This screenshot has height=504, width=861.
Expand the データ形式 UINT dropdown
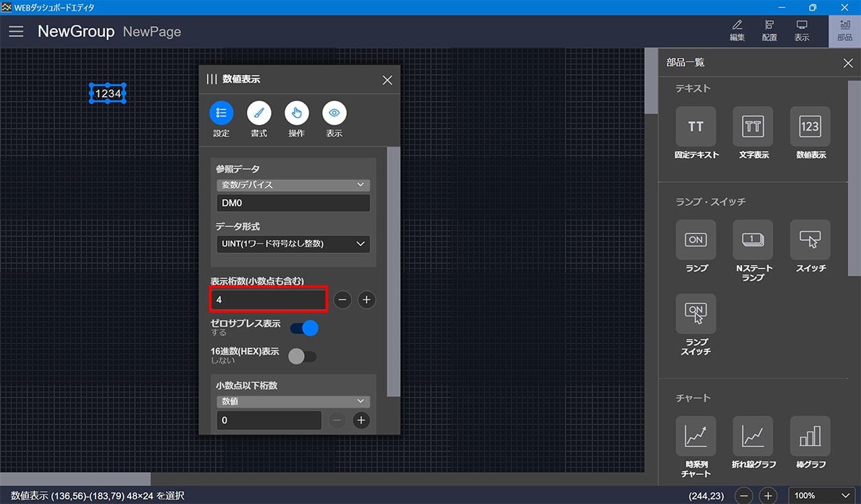coord(293,244)
